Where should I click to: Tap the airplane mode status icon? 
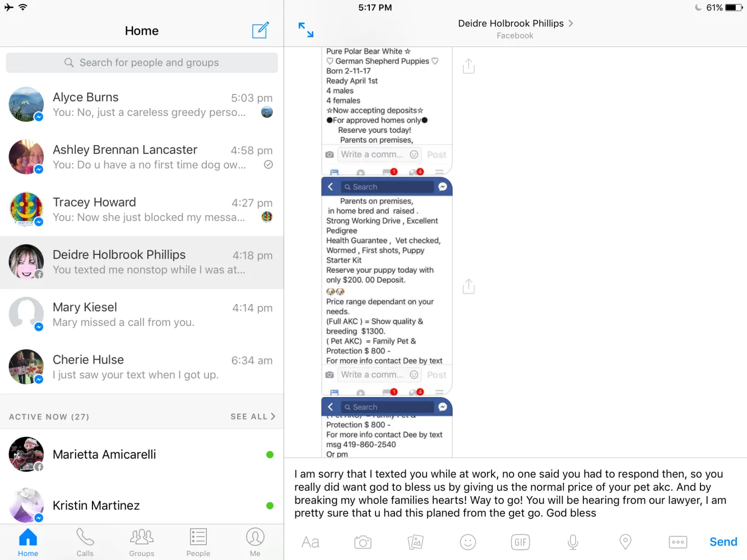click(x=8, y=7)
